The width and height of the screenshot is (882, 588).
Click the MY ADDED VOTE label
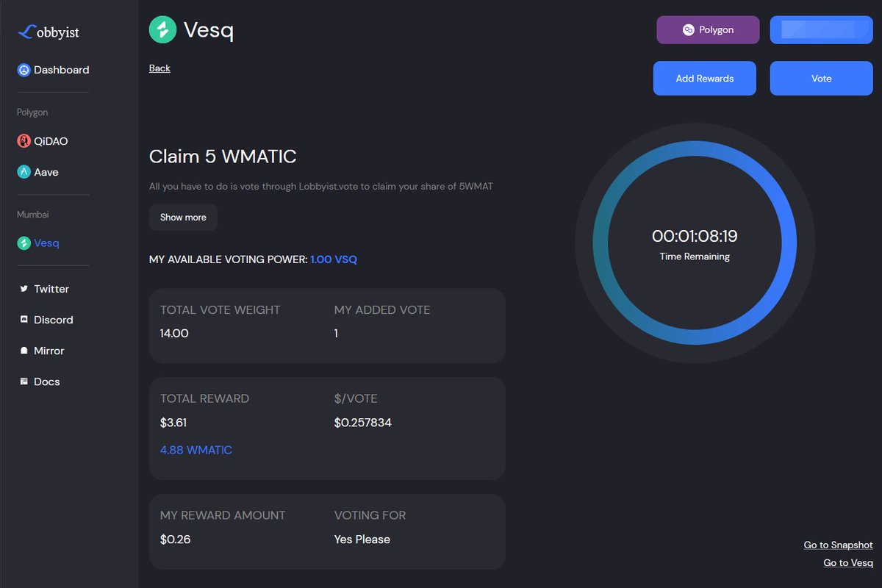pyautogui.click(x=382, y=310)
